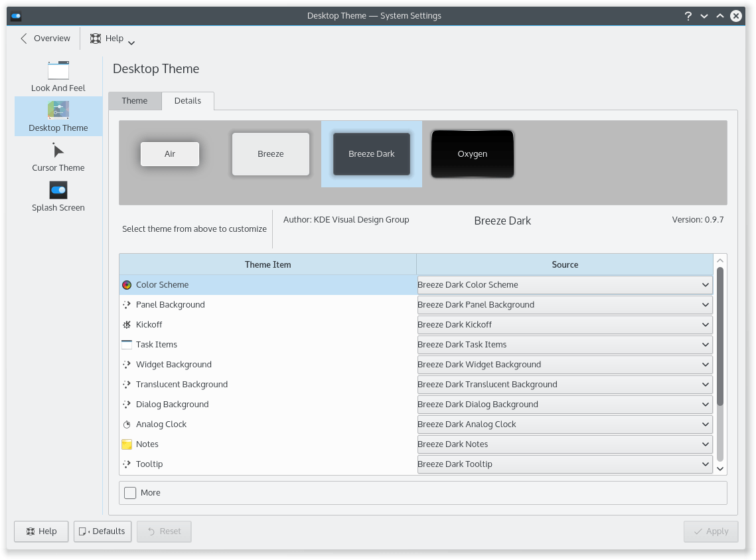Viewport: 756px width, 560px height.
Task: Select the Analog Clock row label
Action: click(161, 424)
